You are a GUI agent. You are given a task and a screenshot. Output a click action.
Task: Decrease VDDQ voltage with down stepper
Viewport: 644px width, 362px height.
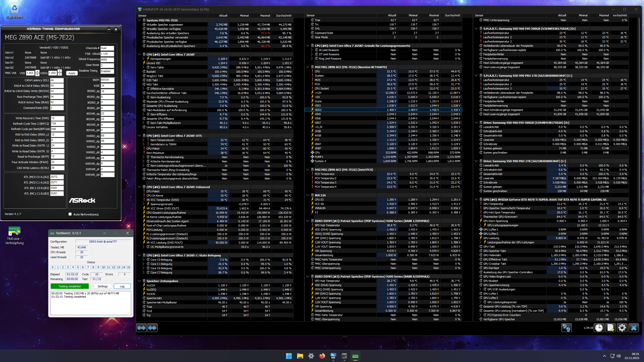60,74
